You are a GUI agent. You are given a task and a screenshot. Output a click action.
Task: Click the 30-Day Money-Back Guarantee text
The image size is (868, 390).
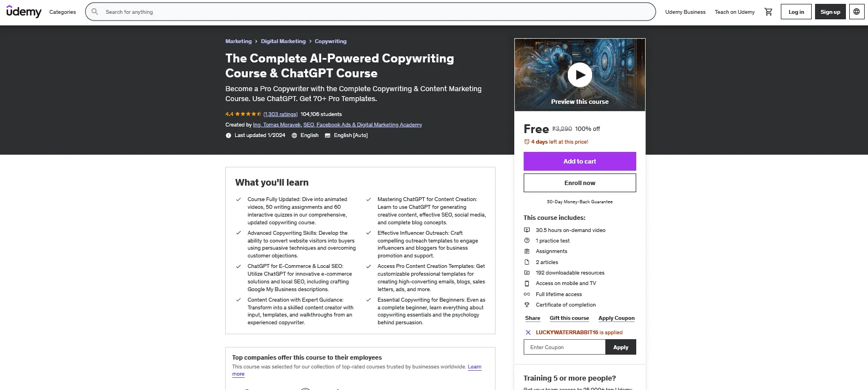pyautogui.click(x=579, y=202)
